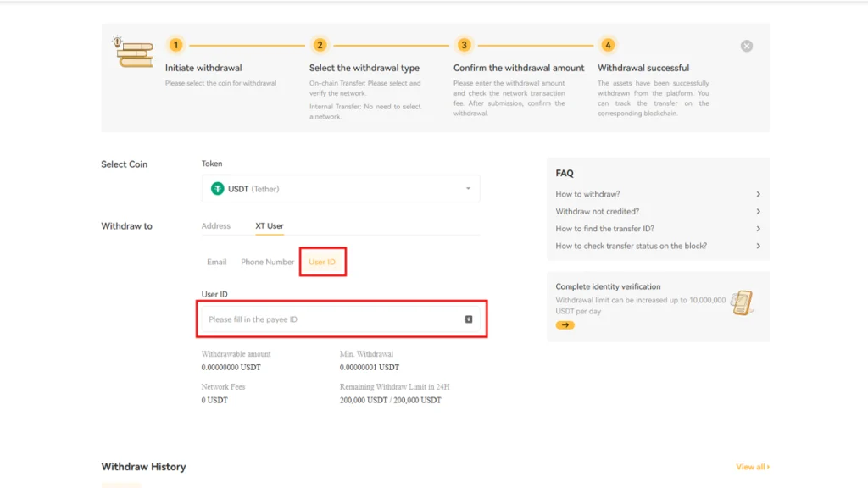Click the Withdrawable amount 0.00000000 USDT value
868x488 pixels.
pos(231,368)
